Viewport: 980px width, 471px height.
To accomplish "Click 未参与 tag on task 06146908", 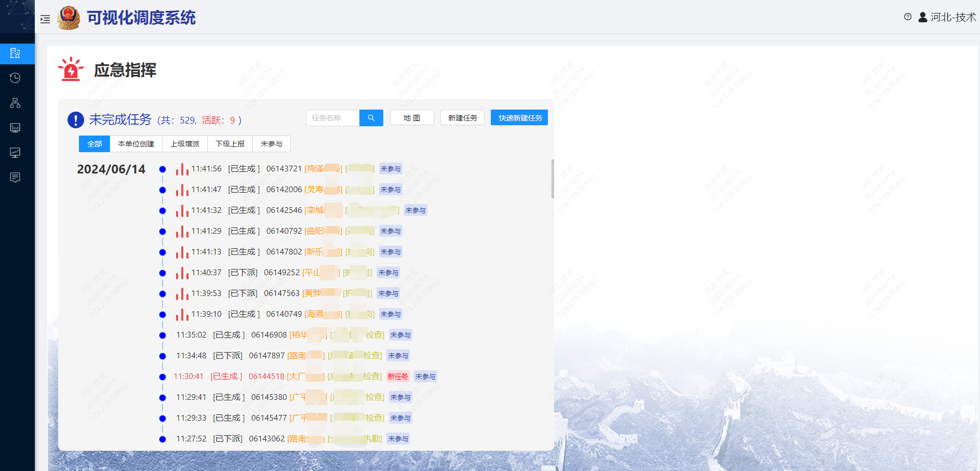I will point(400,335).
